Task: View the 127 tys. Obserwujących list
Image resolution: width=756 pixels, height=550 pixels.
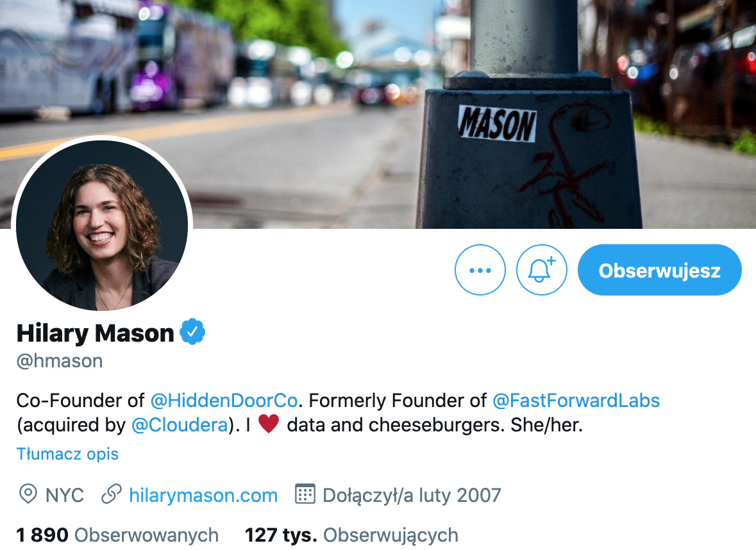Action: [x=351, y=535]
